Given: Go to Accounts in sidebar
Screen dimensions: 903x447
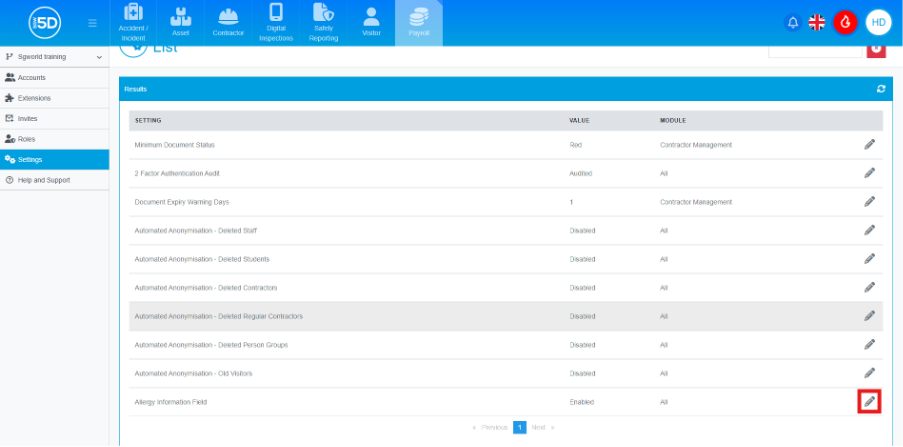Looking at the screenshot, I should pos(54,78).
